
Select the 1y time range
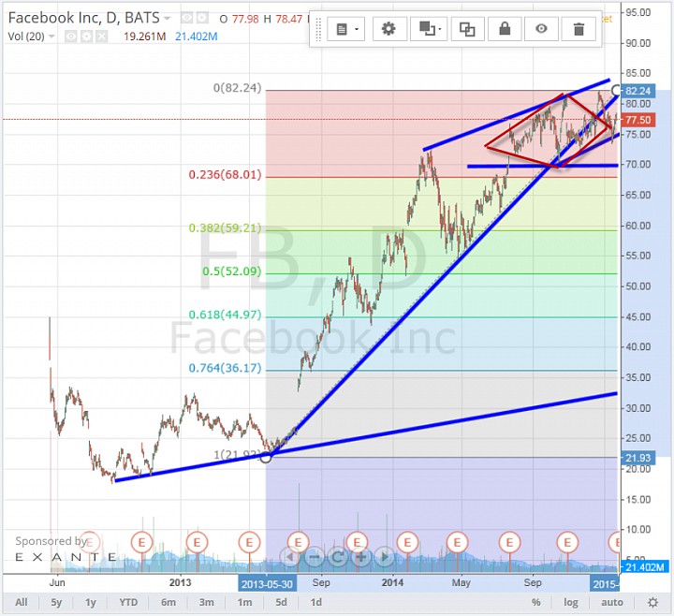[90, 602]
